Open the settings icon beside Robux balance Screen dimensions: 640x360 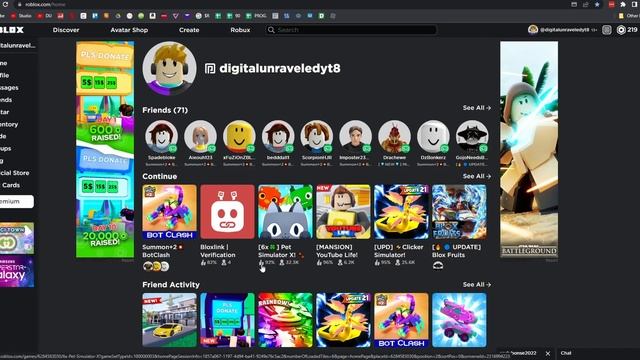tap(607, 30)
